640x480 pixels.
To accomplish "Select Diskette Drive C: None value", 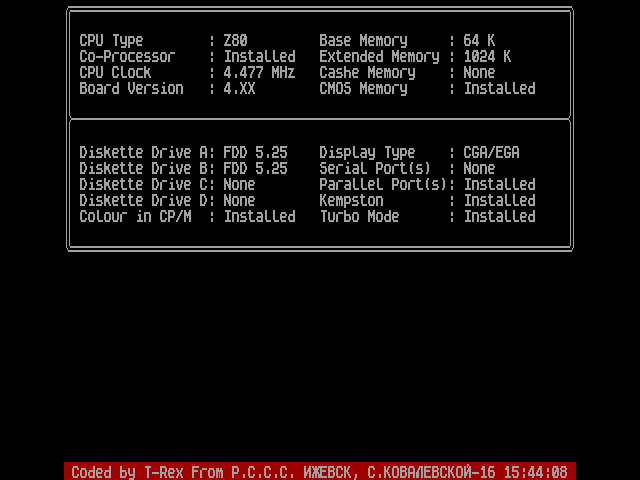I will [239, 185].
